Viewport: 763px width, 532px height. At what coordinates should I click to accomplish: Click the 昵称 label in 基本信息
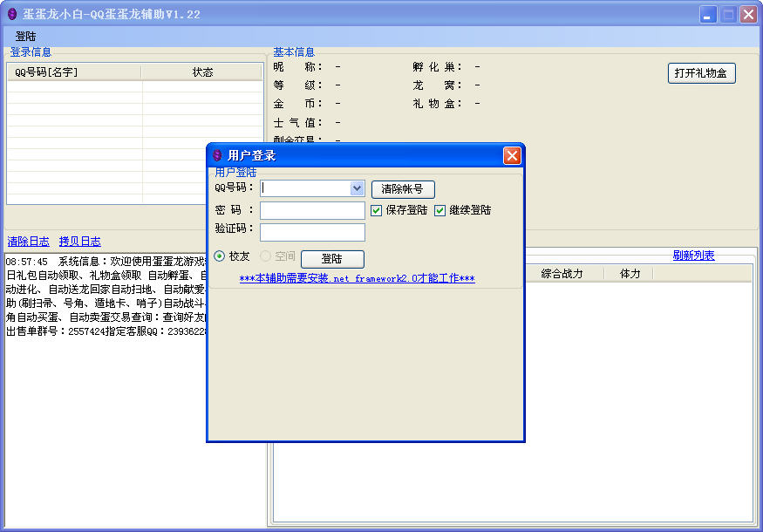click(x=297, y=66)
